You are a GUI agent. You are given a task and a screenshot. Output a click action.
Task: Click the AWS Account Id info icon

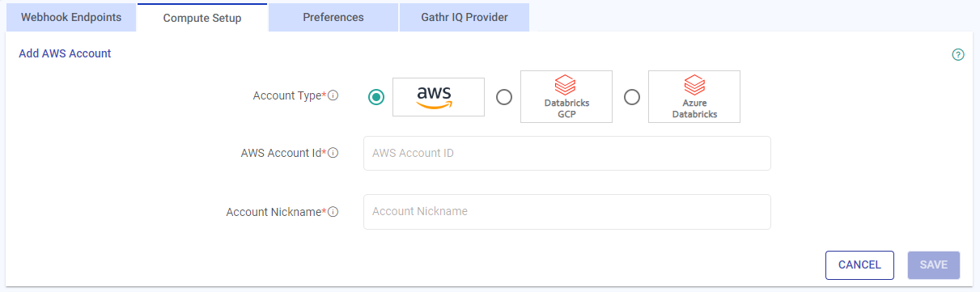[x=333, y=153]
